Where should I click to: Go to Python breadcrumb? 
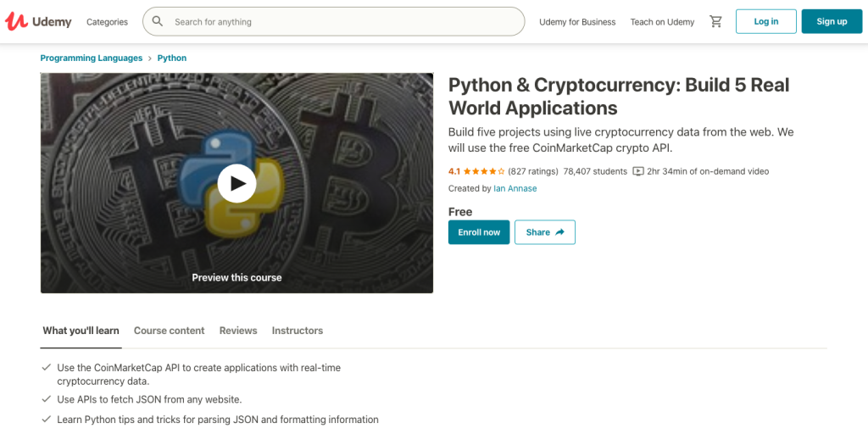172,58
